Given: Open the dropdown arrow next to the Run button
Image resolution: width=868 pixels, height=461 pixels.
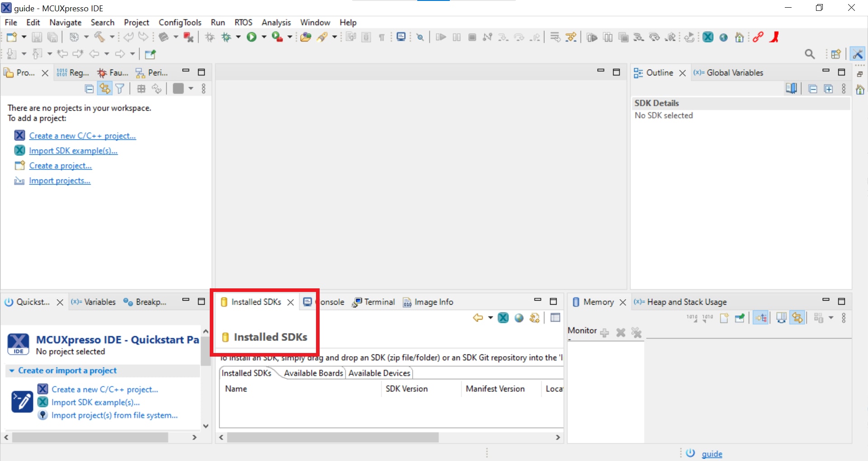Looking at the screenshot, I should point(264,38).
